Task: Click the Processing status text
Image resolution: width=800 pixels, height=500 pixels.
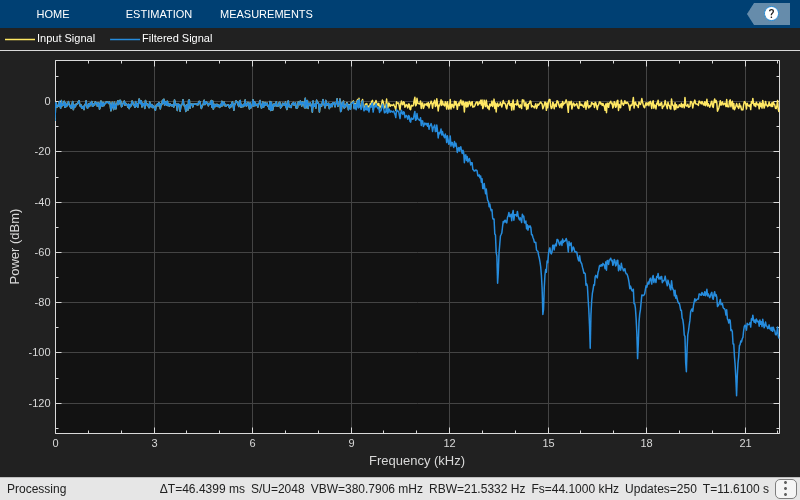Action: point(37,489)
